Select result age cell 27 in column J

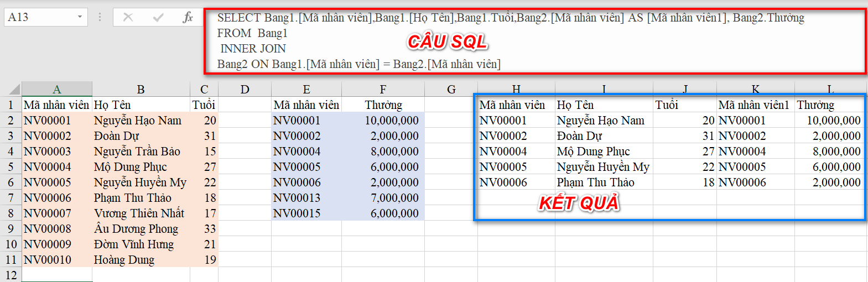coord(685,152)
